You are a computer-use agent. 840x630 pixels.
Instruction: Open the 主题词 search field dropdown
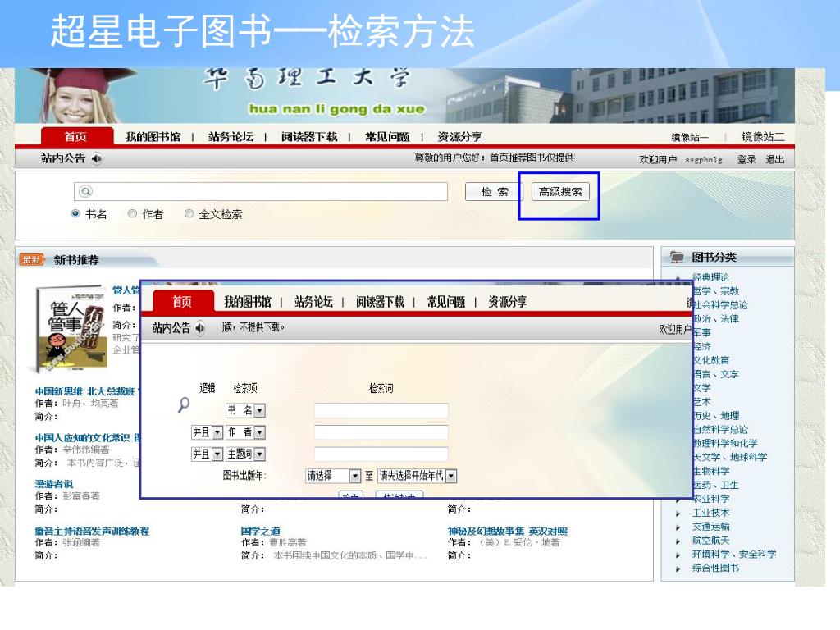(260, 454)
